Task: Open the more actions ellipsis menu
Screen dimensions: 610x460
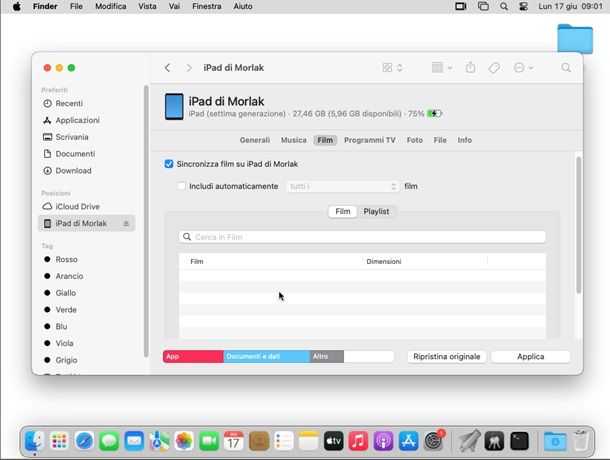Action: pyautogui.click(x=523, y=68)
